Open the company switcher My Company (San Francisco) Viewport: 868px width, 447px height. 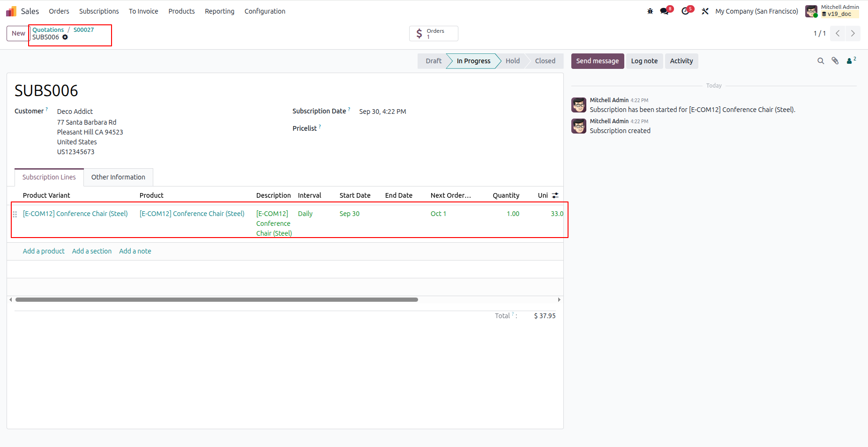tap(756, 11)
